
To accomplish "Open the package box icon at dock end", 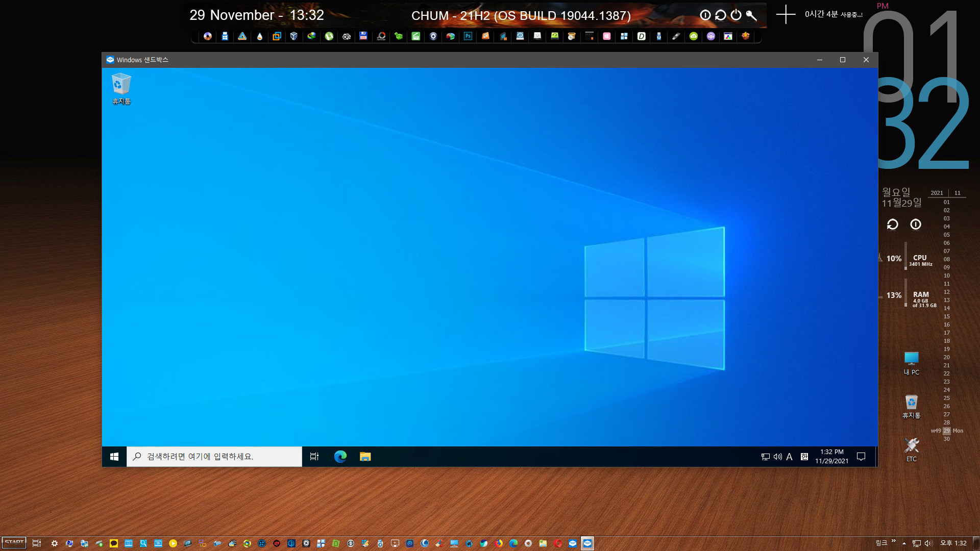I will pos(746,36).
